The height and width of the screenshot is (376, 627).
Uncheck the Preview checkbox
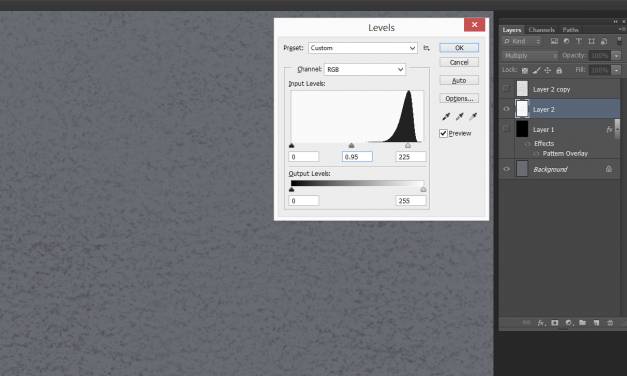point(443,134)
